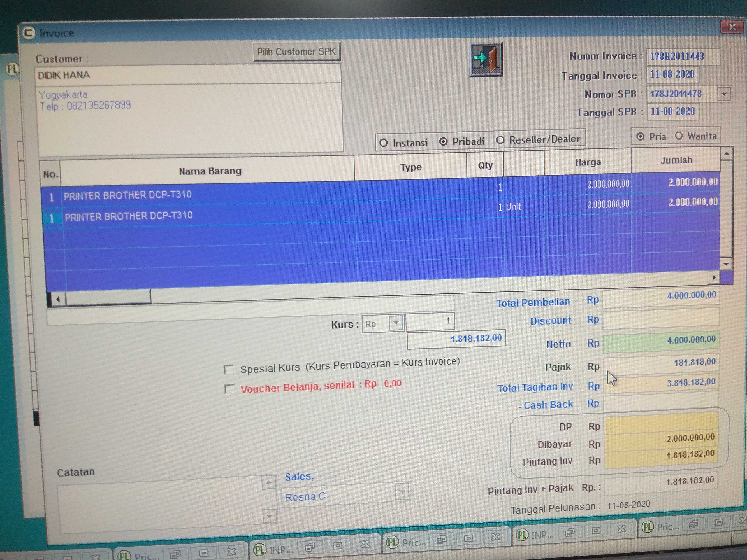Select the Instansi radio option
Viewport: 747px width, 560px height.
click(384, 143)
